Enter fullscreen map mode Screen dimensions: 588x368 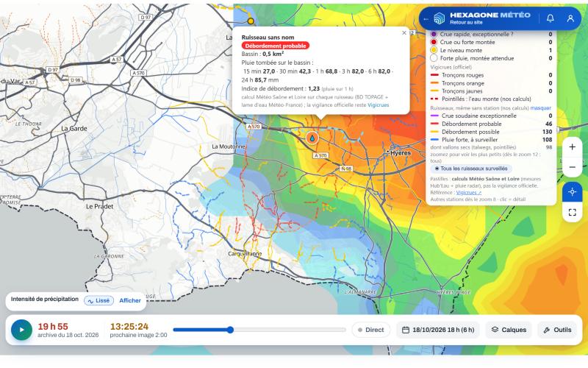(x=572, y=213)
